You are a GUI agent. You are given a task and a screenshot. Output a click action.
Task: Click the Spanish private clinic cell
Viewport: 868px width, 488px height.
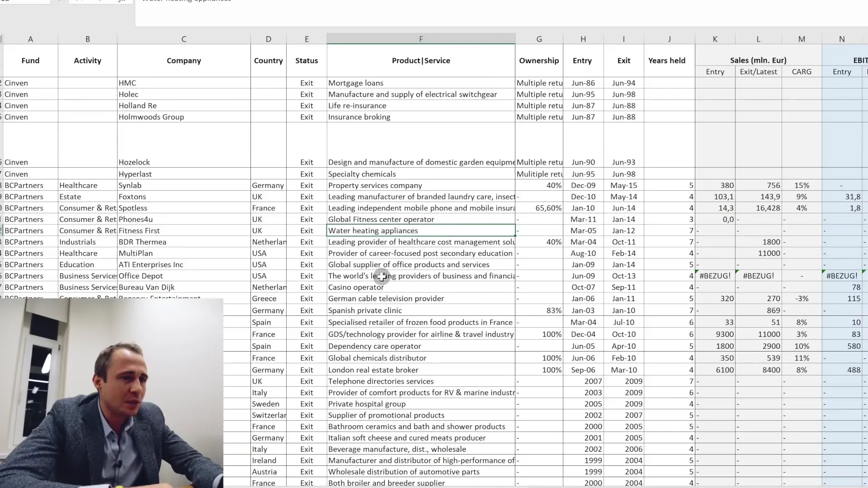[x=421, y=310]
